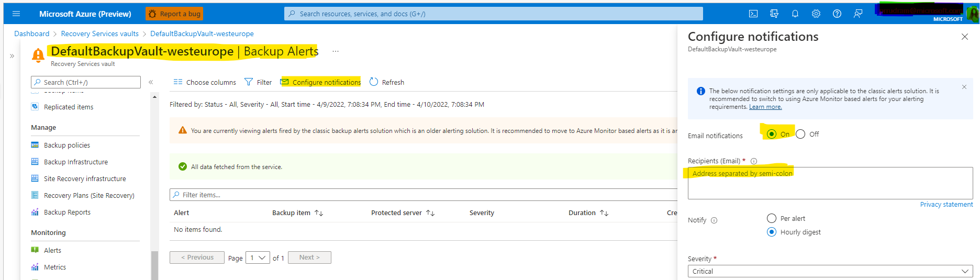This screenshot has width=980, height=280.
Task: Click the Previous page button
Action: pos(197,257)
